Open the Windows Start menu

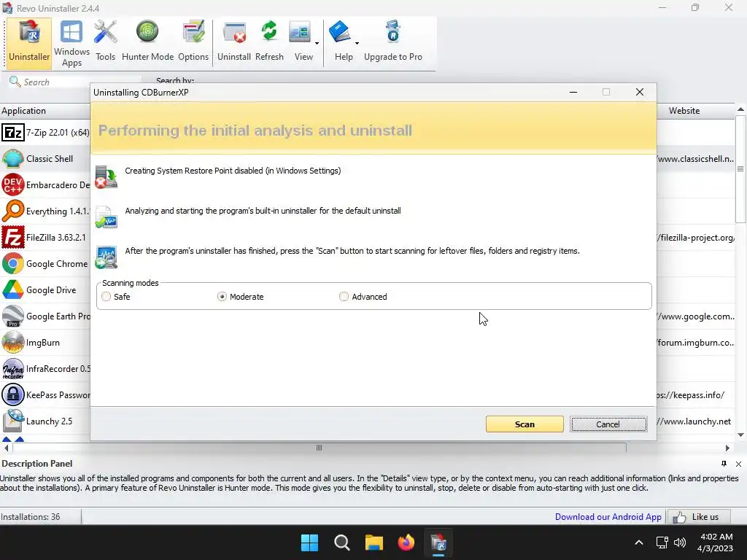309,542
